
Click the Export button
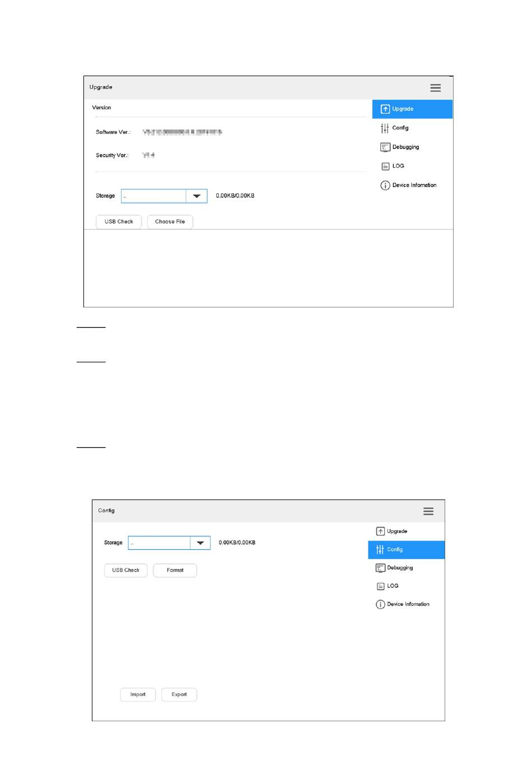179,695
